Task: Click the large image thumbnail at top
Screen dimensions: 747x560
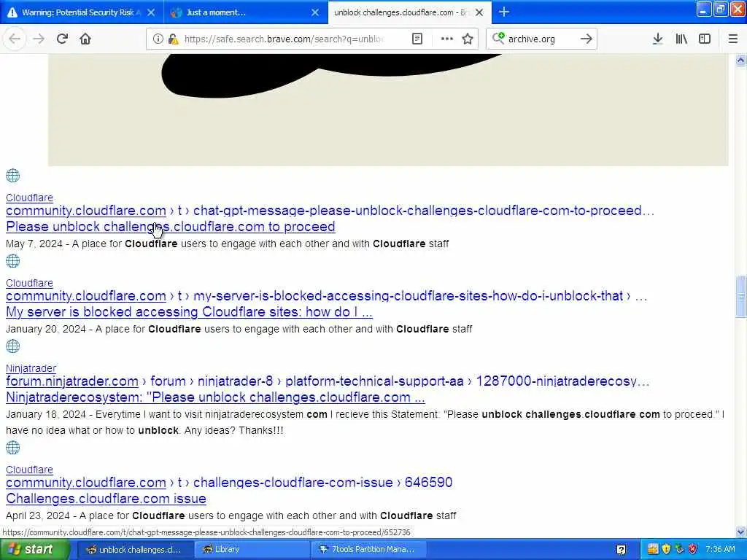Action: coord(388,109)
